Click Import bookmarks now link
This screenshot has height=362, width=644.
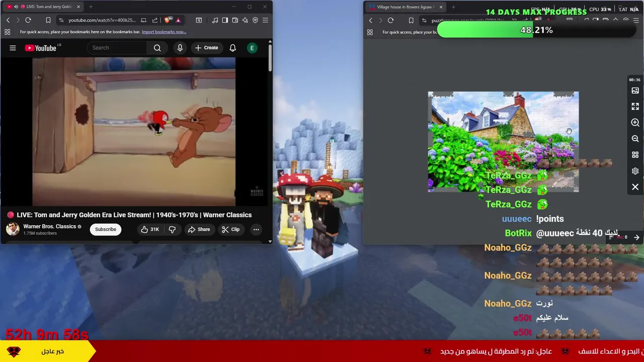point(164,32)
